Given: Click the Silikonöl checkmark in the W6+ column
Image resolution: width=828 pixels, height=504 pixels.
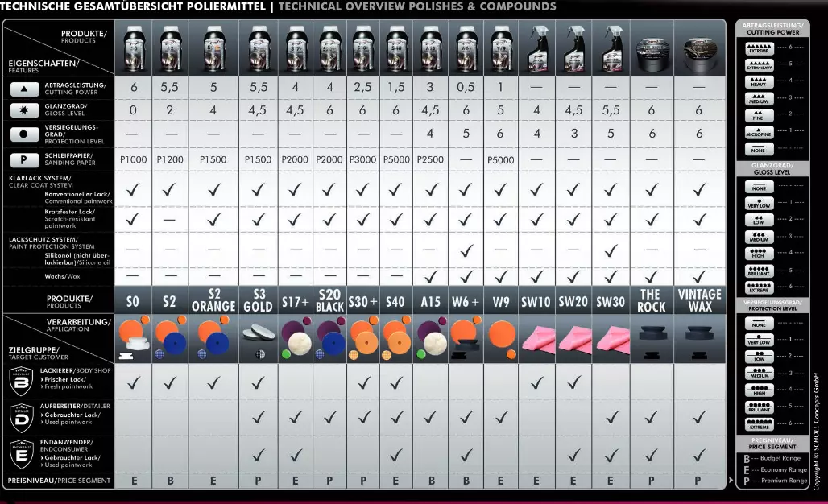Looking at the screenshot, I should [466, 250].
